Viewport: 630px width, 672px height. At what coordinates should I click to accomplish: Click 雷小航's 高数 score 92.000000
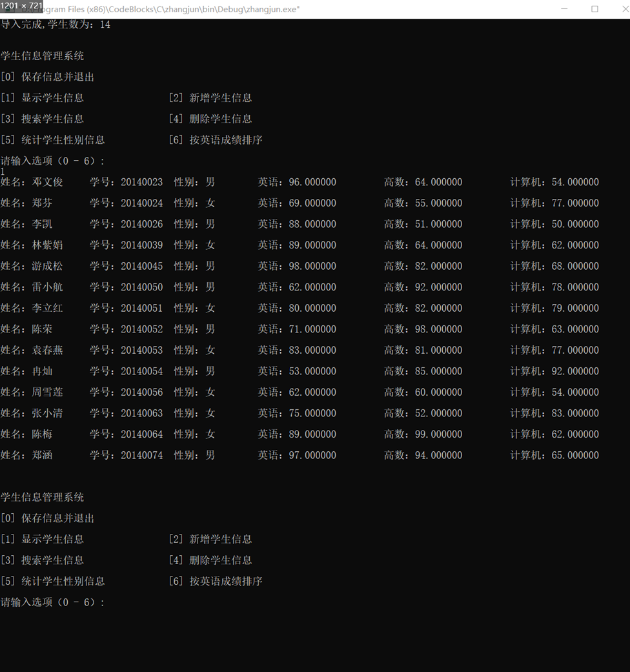[x=438, y=287]
